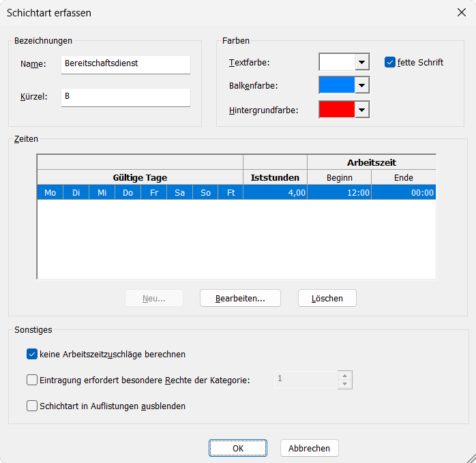Click the Arbeitszeit header
476x463 pixels.
click(x=372, y=162)
